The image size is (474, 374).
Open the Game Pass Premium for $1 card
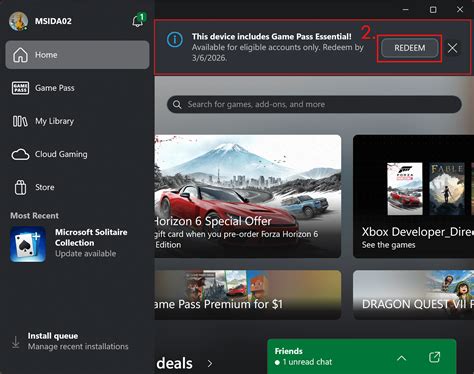pos(248,295)
